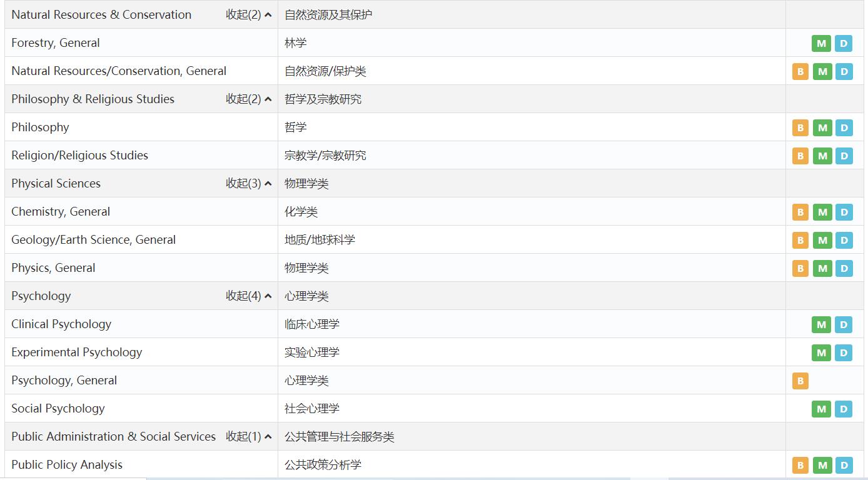Screen dimensions: 868x480
Task: Select D badge in Physics, General row
Action: (844, 268)
